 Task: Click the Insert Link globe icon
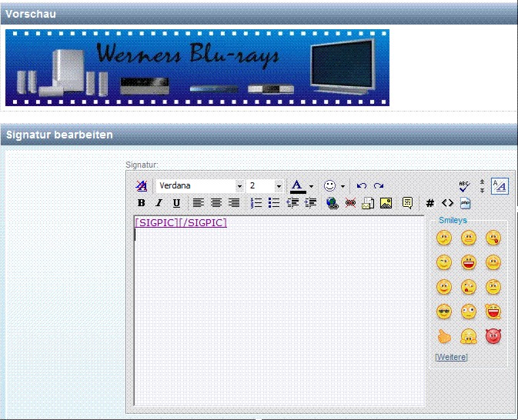[x=332, y=203]
